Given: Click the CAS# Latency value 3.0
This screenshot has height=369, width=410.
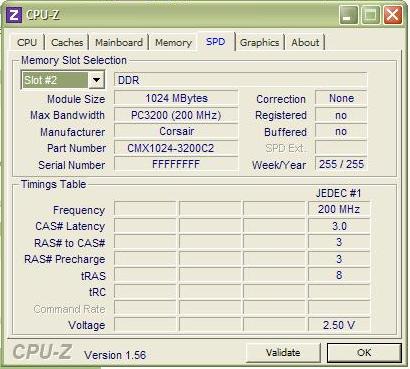Looking at the screenshot, I should coord(339,226).
